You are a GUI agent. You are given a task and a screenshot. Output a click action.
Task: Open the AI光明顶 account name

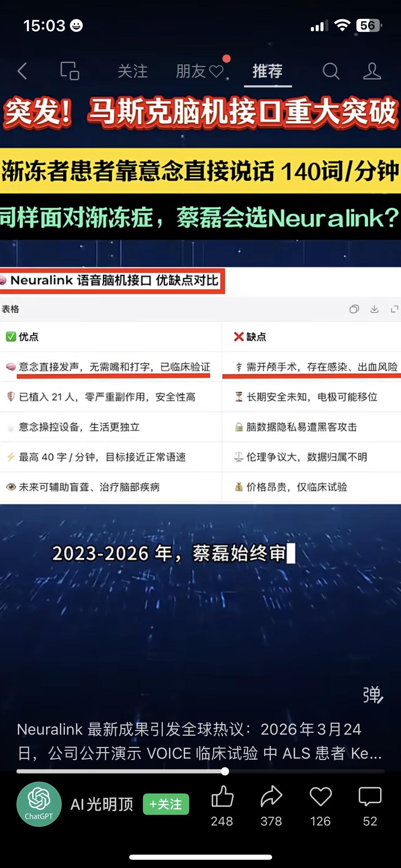point(102,804)
